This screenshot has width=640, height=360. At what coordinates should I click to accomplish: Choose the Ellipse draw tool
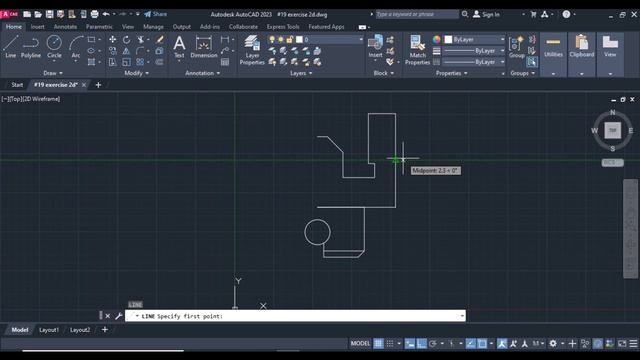(91, 51)
